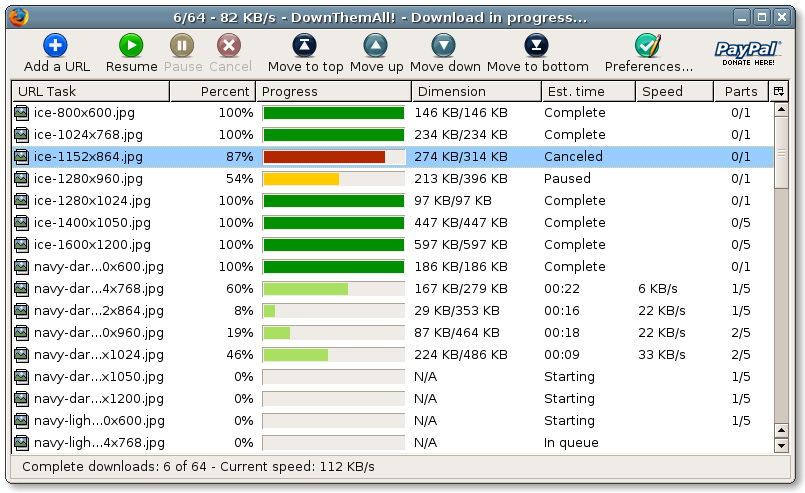The width and height of the screenshot is (805, 493).
Task: Sort by Est. time column header
Action: (x=587, y=91)
